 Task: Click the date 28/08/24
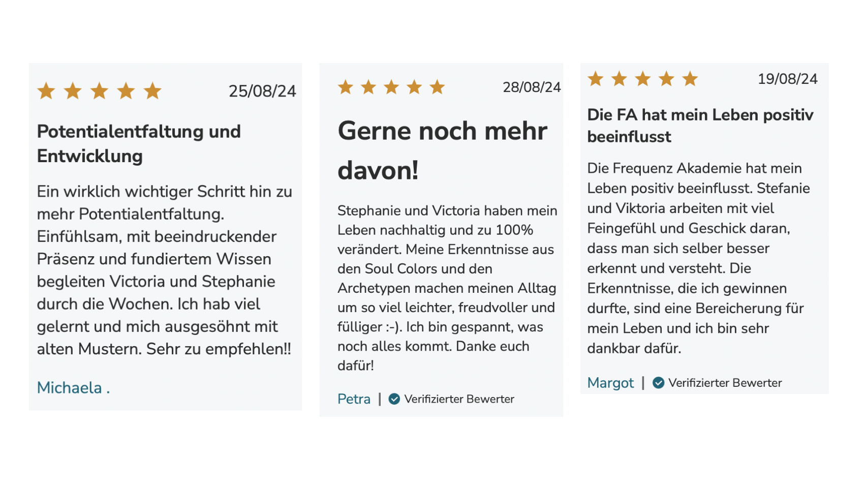[532, 87]
